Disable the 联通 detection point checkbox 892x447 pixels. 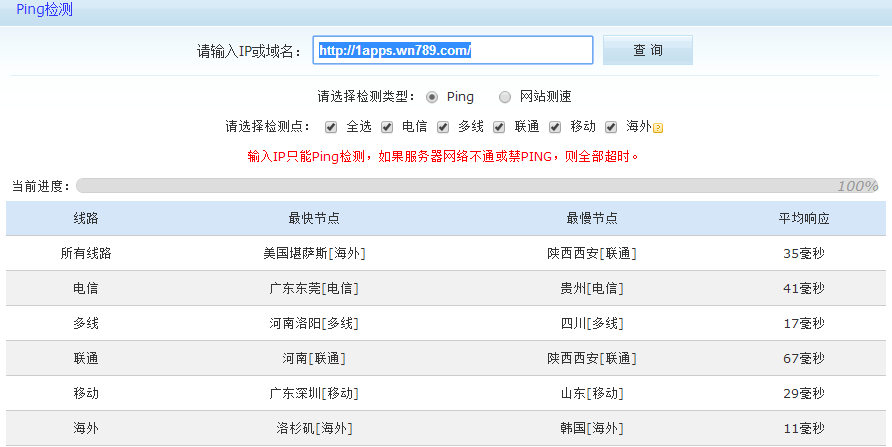[499, 127]
